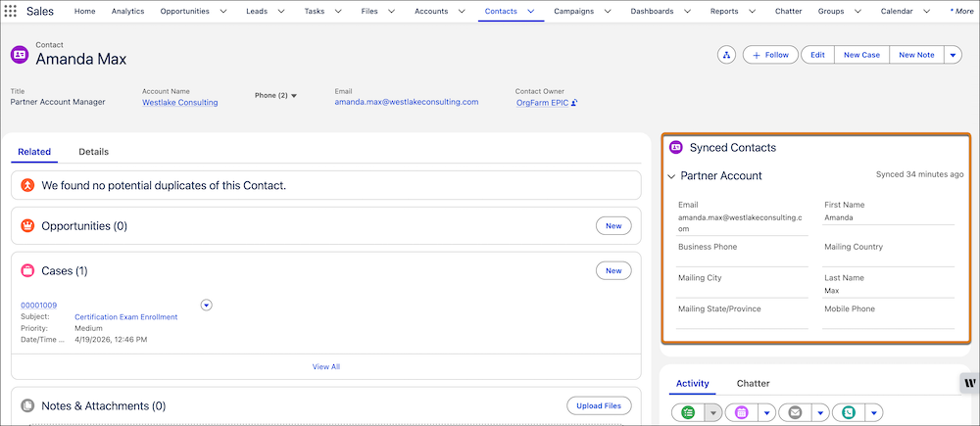Click the Cases briefcase icon
The height and width of the screenshot is (426, 980).
coord(27,270)
